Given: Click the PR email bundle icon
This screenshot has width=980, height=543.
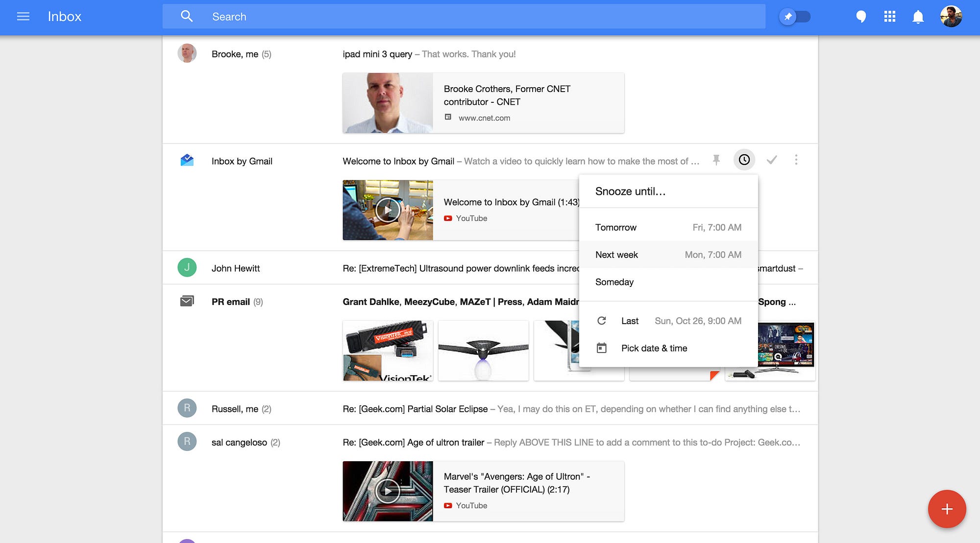Looking at the screenshot, I should [x=187, y=301].
